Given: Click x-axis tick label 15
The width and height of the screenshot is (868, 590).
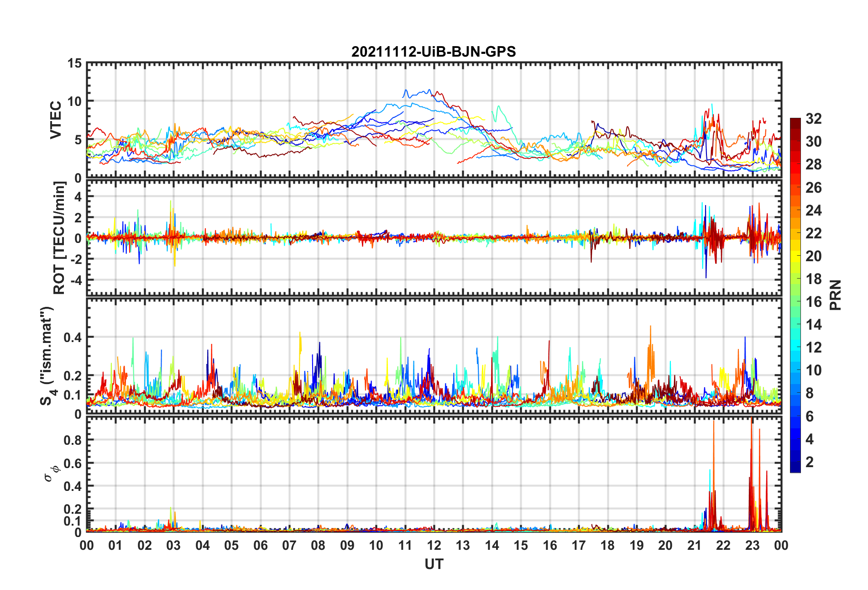Looking at the screenshot, I should [521, 545].
